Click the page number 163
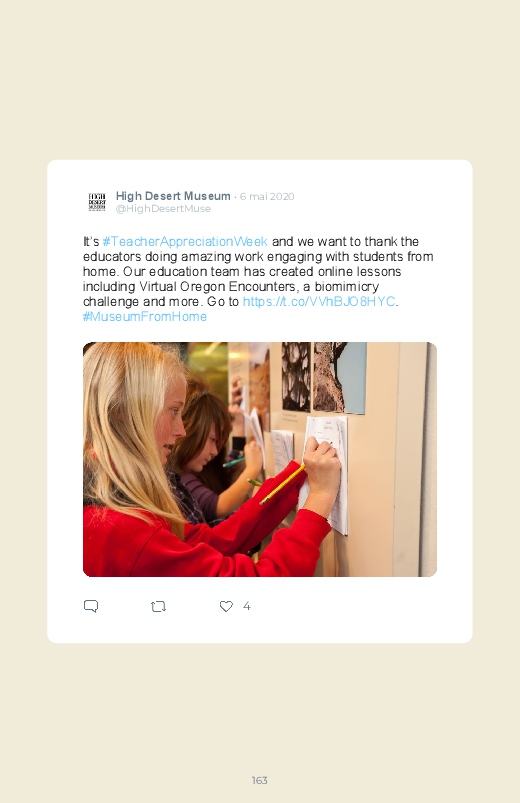Image resolution: width=520 pixels, height=803 pixels. 260,780
